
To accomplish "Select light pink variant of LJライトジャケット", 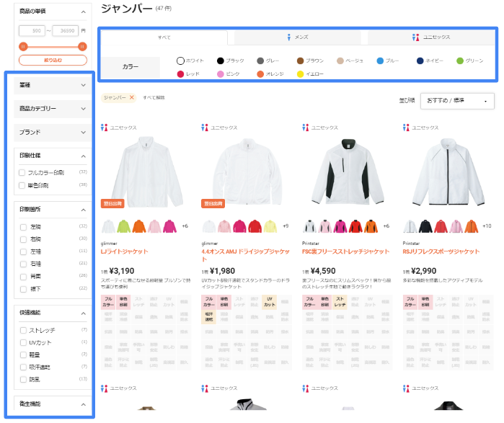I will (x=154, y=226).
